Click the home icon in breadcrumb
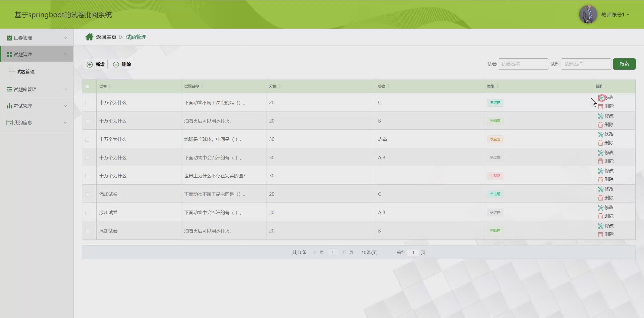This screenshot has height=318, width=644. tap(89, 37)
